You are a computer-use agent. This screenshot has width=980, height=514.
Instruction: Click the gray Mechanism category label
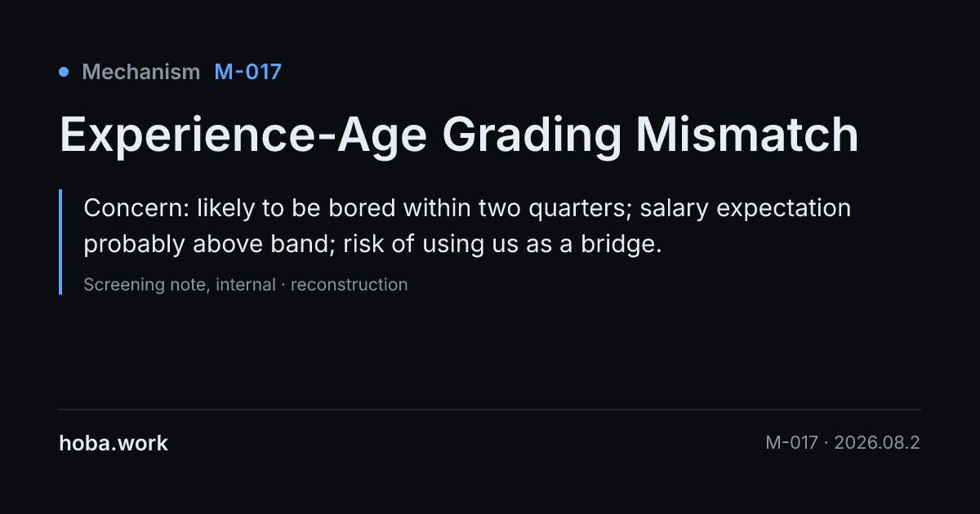(x=141, y=72)
